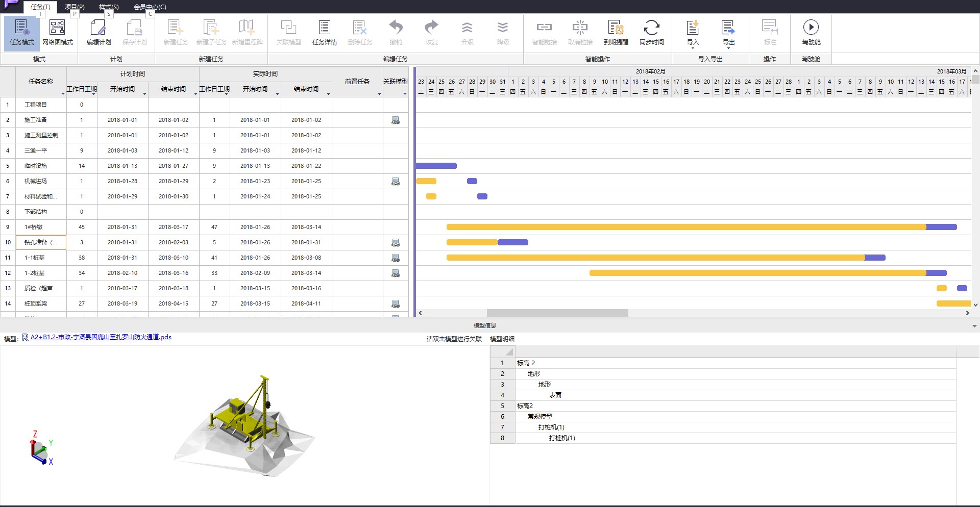The image size is (980, 507).
Task: Click the 取消链接 icon
Action: pos(580,33)
